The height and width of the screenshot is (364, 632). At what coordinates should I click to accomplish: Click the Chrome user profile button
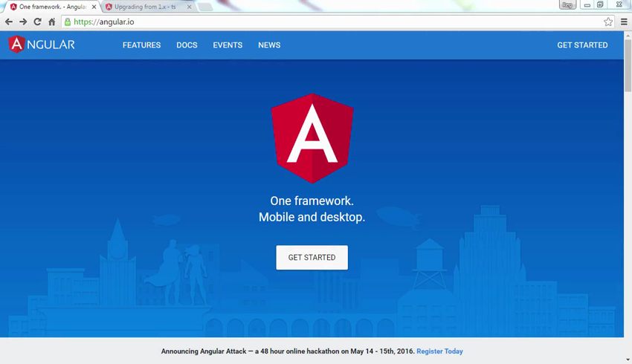pyautogui.click(x=567, y=5)
